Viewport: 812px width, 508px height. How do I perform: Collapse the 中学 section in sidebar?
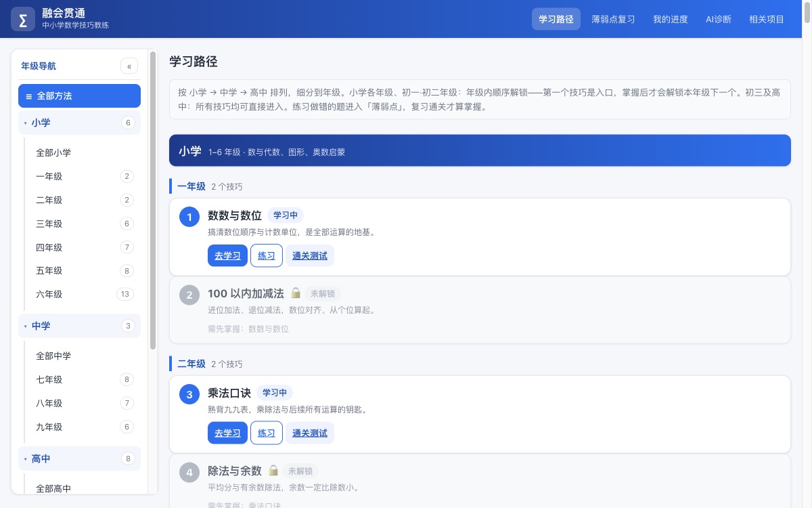pos(79,326)
